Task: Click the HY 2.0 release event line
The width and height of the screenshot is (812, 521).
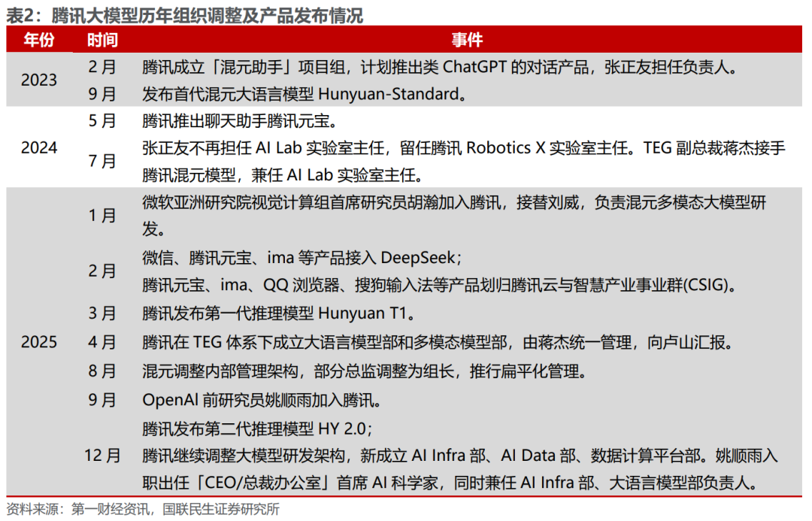Action: click(x=258, y=429)
